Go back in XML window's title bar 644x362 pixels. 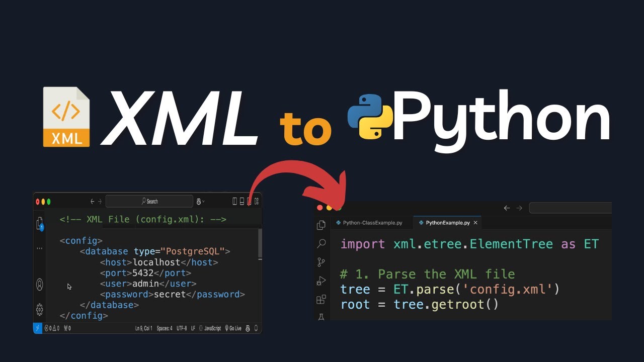click(93, 201)
